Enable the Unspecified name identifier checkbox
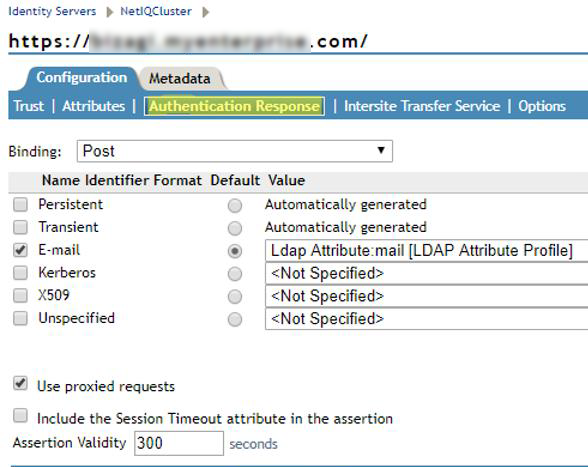 click(x=20, y=318)
